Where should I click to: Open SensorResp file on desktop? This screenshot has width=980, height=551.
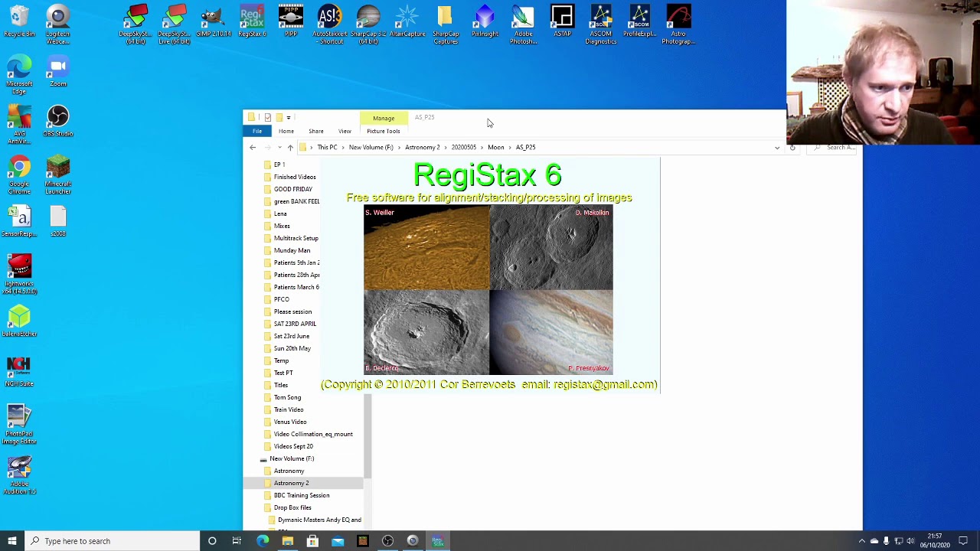click(x=19, y=222)
